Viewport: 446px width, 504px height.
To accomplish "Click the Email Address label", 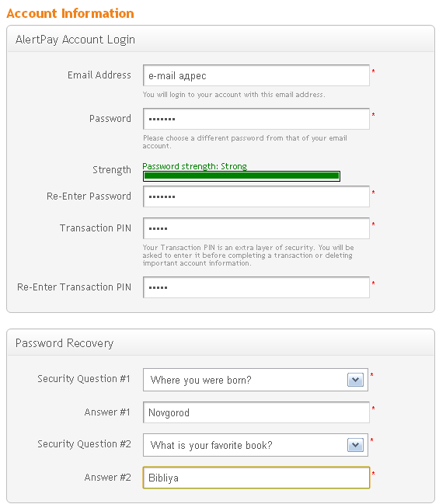I will [99, 75].
